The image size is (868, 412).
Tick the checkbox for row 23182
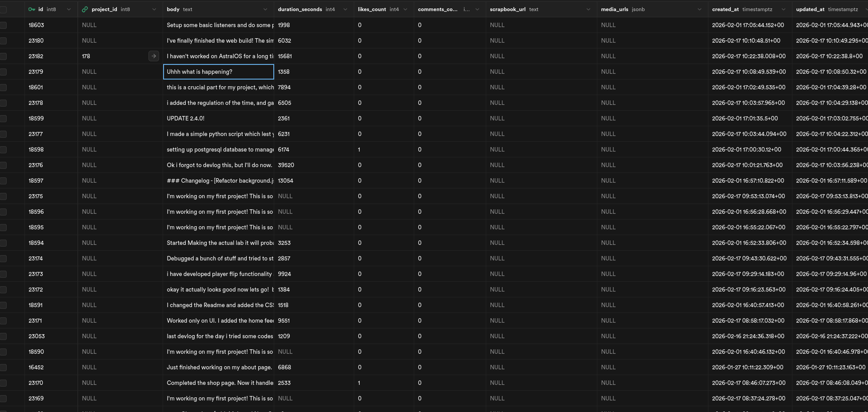(4, 56)
